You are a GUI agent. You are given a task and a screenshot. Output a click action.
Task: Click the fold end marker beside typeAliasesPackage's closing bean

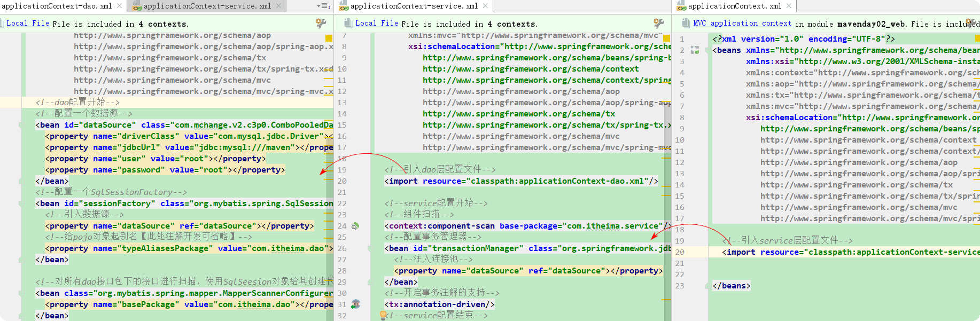pyautogui.click(x=21, y=260)
